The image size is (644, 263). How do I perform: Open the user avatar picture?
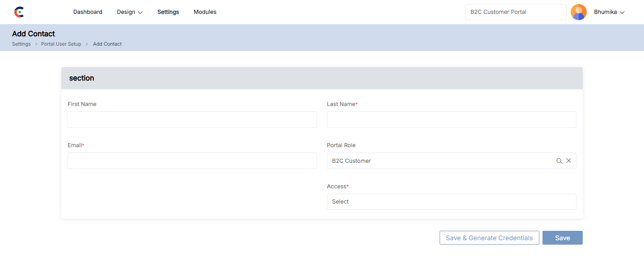tap(578, 12)
